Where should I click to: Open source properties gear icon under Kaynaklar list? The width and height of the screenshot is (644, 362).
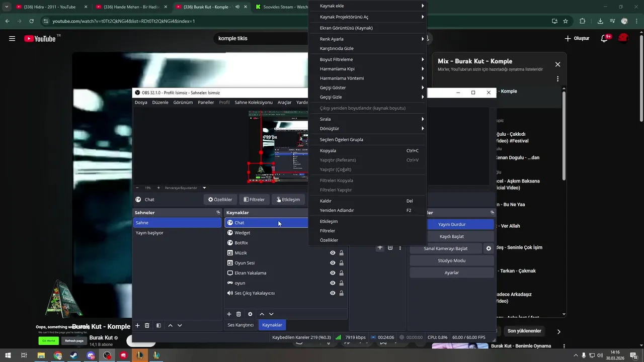(250, 314)
